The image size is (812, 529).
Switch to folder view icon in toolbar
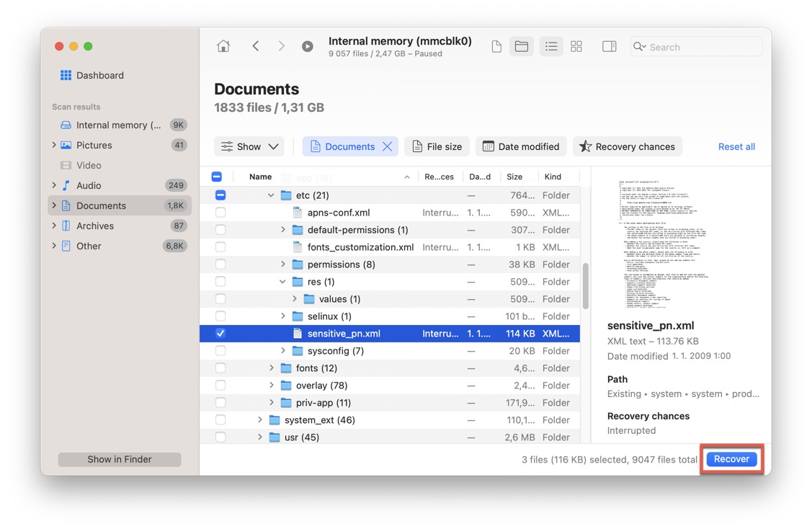tap(522, 47)
